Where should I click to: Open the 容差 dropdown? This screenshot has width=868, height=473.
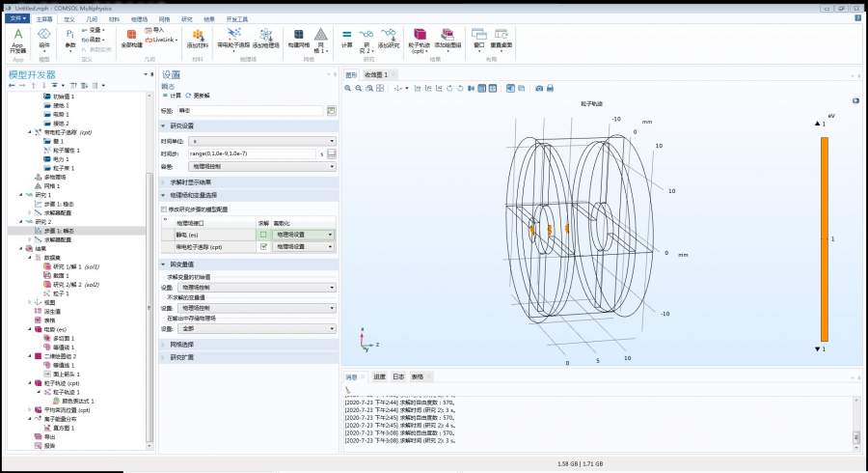point(261,166)
